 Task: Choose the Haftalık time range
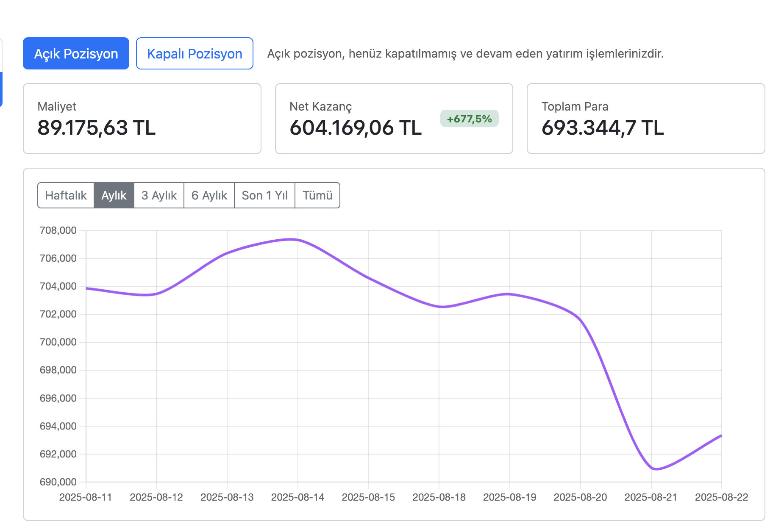point(66,195)
